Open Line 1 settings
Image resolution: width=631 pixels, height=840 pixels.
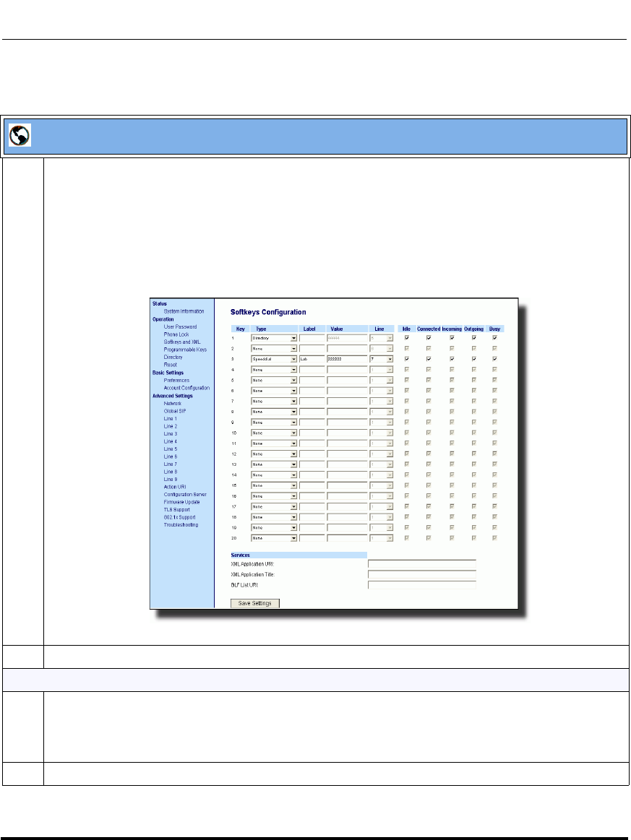(x=170, y=418)
